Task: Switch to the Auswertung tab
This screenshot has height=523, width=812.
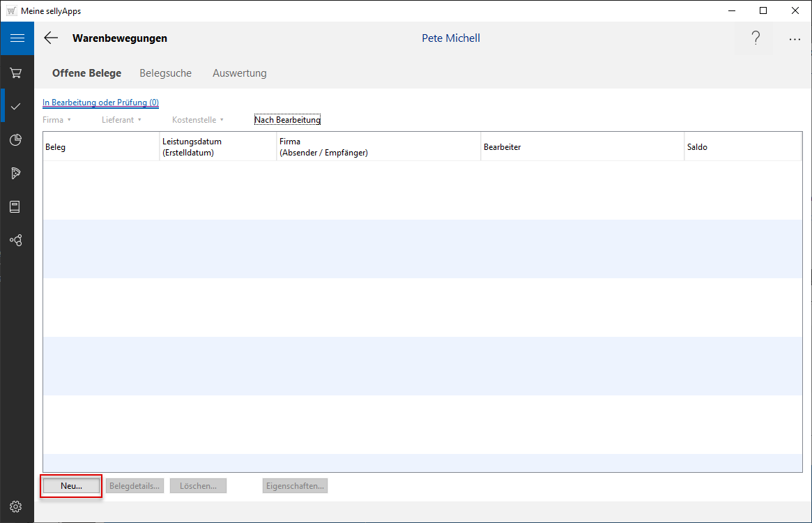Action: (239, 73)
